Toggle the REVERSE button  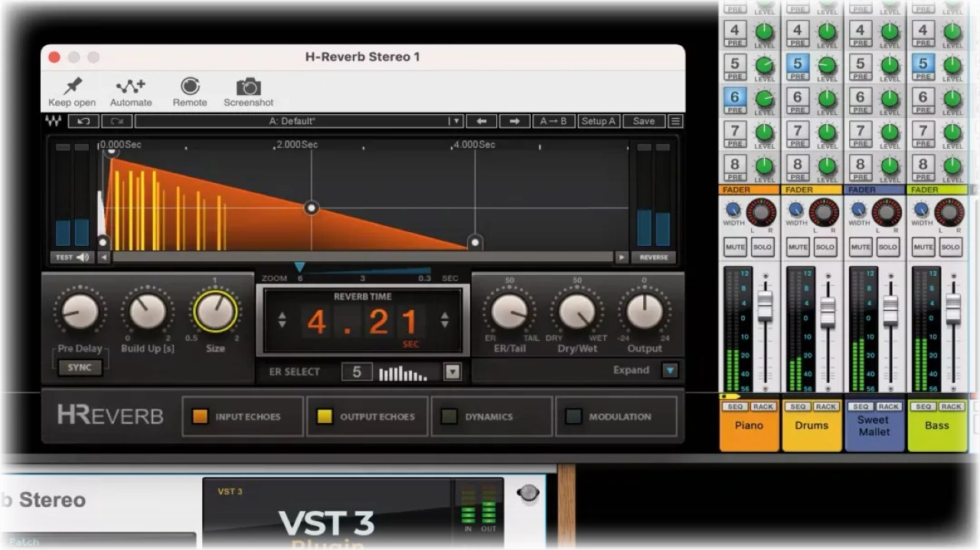[x=654, y=257]
